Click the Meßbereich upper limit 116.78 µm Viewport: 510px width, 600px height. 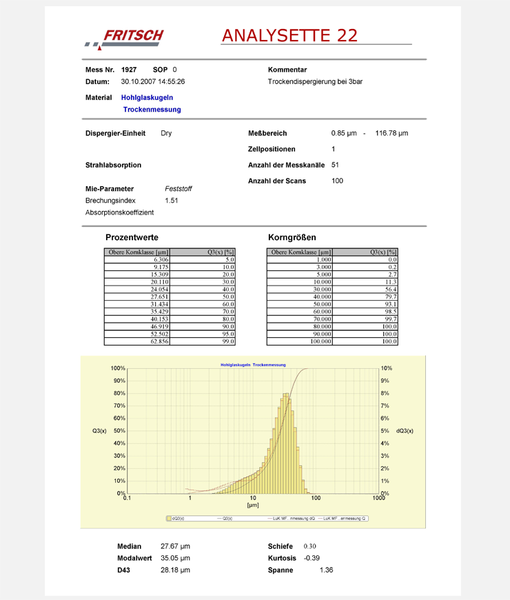(392, 133)
